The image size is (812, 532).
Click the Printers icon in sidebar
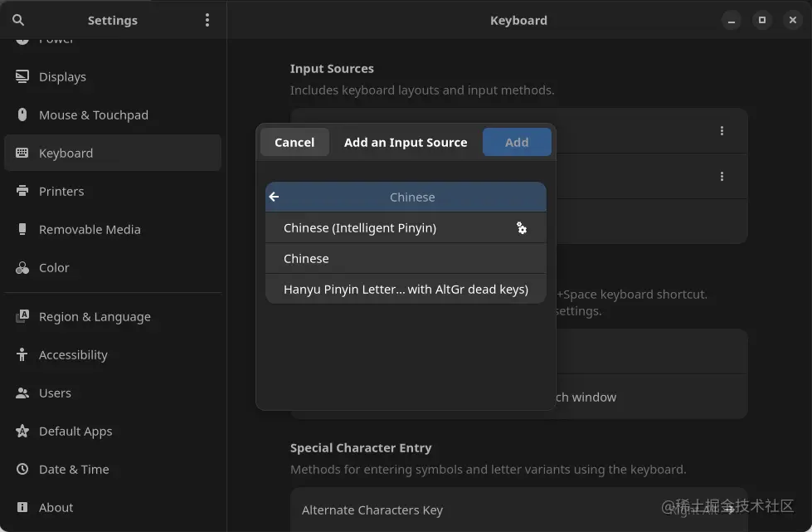pyautogui.click(x=22, y=191)
